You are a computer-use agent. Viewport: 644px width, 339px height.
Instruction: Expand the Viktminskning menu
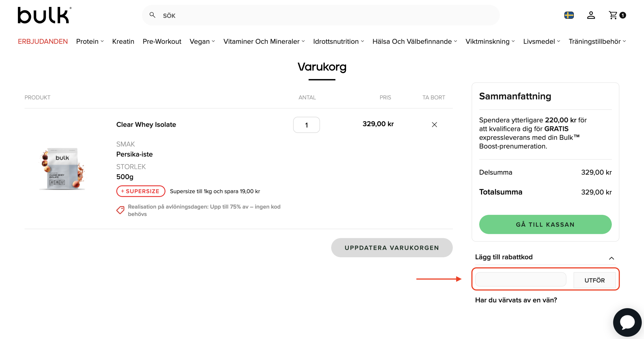tap(490, 41)
